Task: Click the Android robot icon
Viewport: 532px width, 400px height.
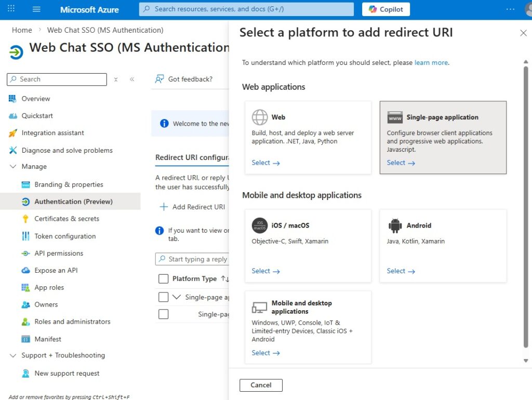Action: pyautogui.click(x=395, y=225)
